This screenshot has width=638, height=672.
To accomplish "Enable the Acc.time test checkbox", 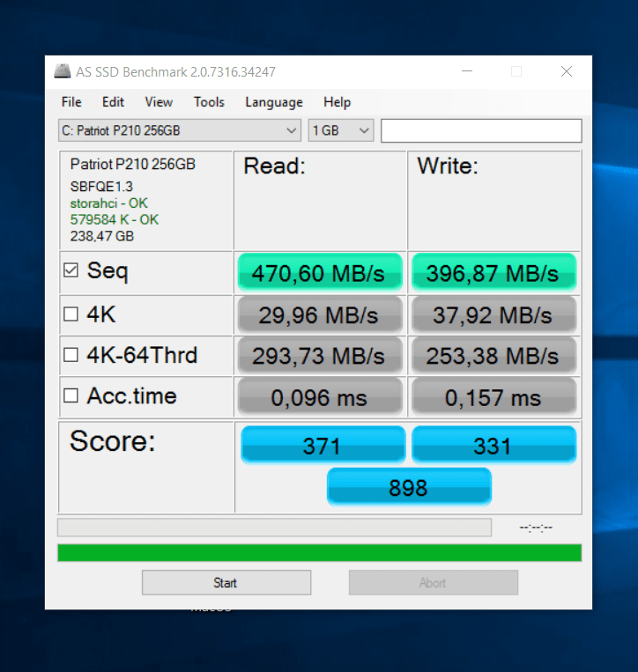I will coord(70,395).
